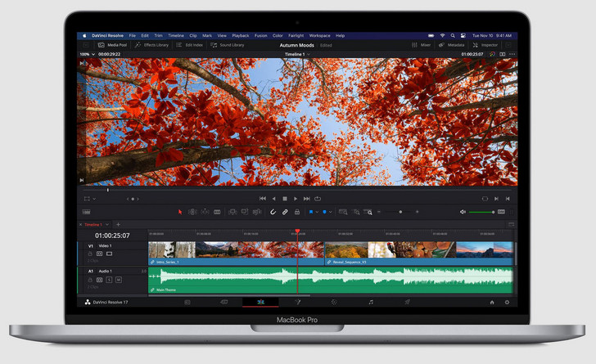Lock the Video 1 track
This screenshot has height=364, width=596.
90,254
